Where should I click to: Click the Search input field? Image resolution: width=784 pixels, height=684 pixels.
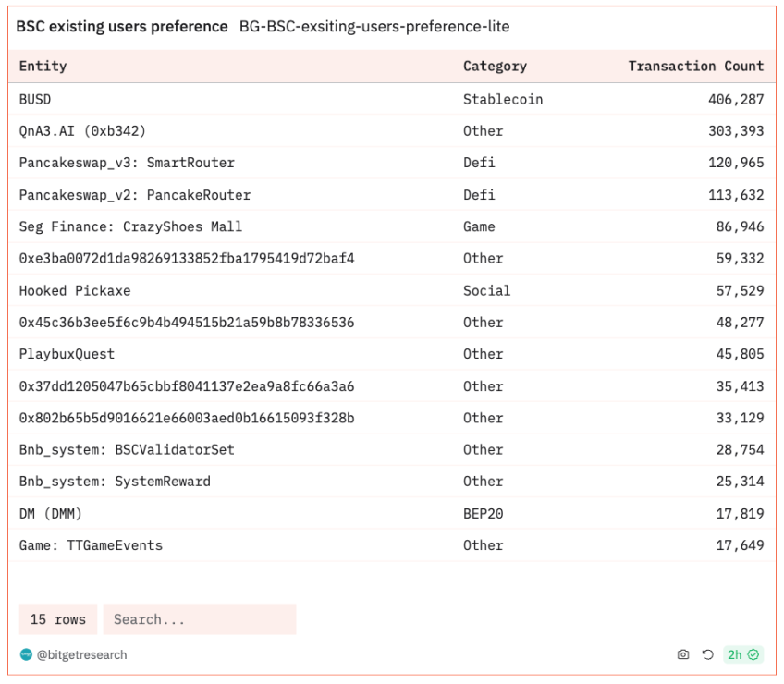pos(199,619)
